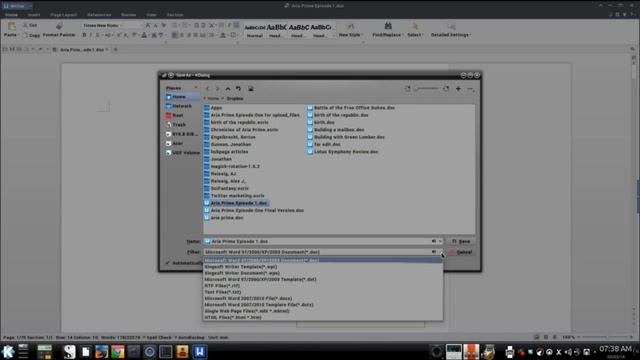Screen dimensions: 640x360
Task: Open the Apps folder
Action: point(213,108)
